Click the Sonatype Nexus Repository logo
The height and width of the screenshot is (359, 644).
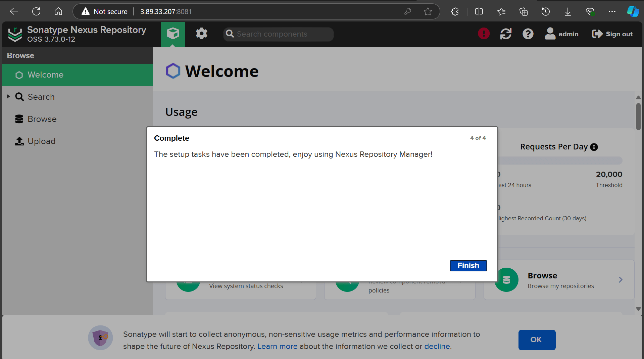tap(15, 34)
